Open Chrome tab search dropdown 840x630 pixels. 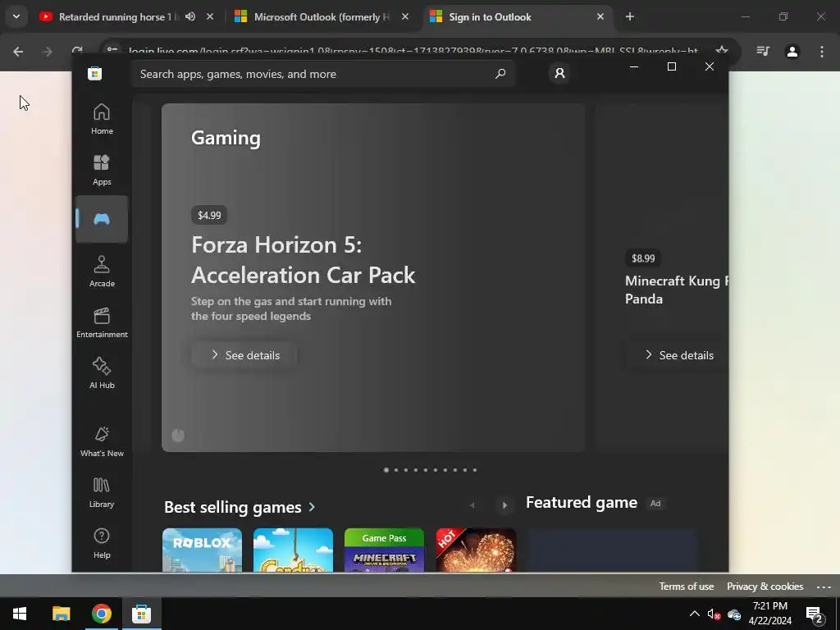(x=16, y=16)
